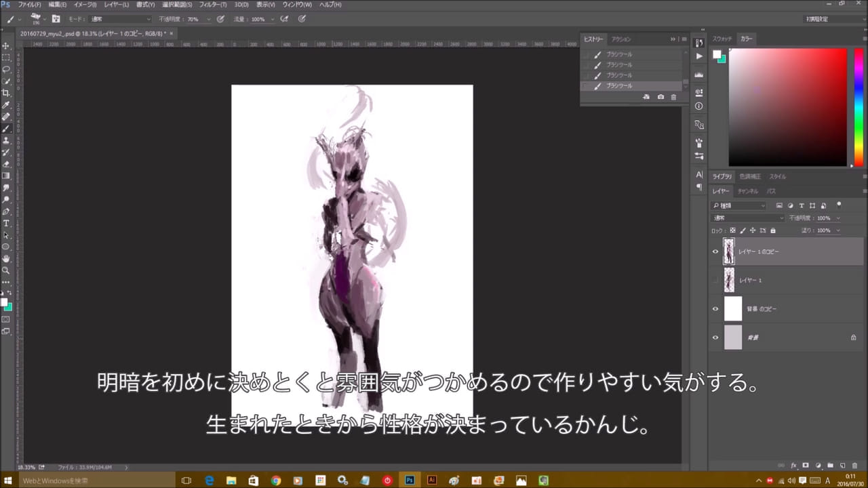Open Photoshop from the Windows taskbar
868x488 pixels.
point(410,480)
